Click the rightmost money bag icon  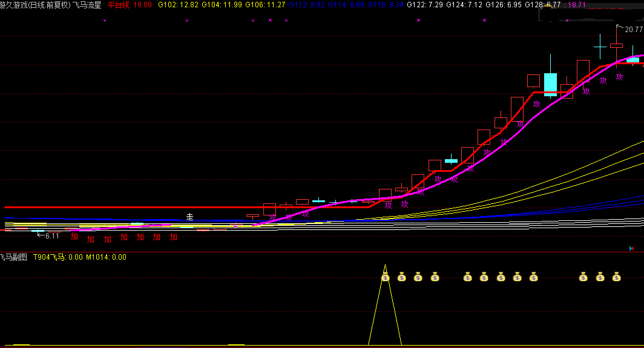(616, 277)
